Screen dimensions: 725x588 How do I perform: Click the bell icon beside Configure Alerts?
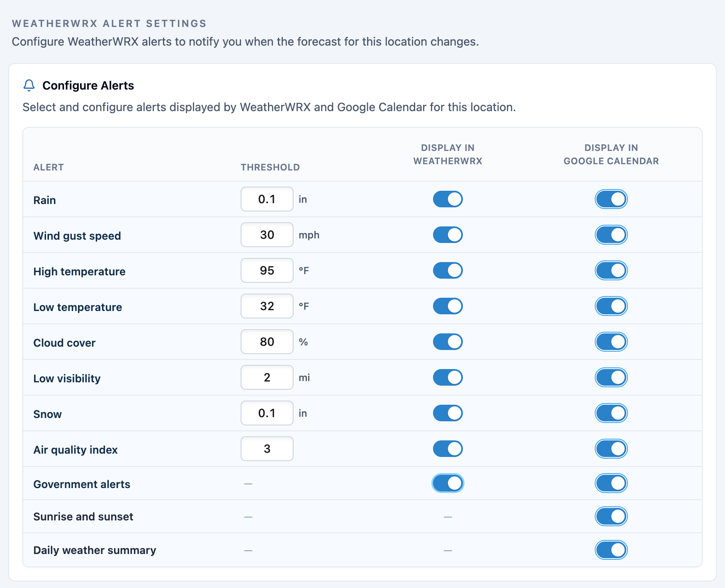(29, 85)
